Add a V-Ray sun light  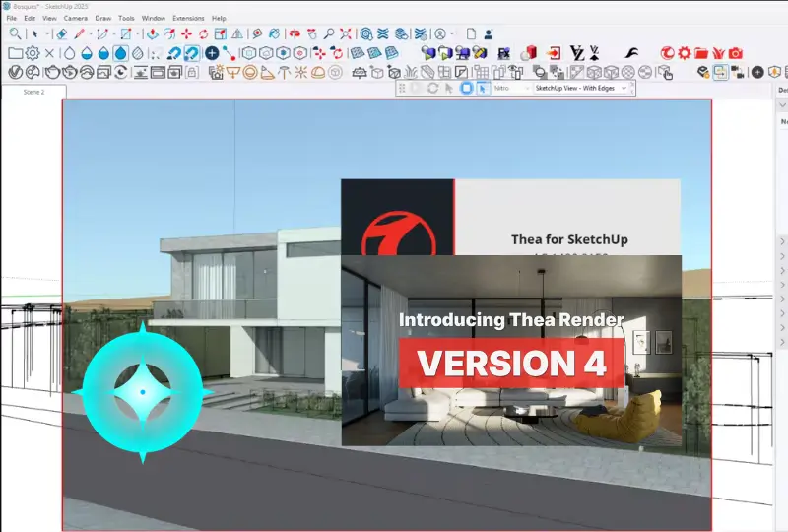pos(301,72)
